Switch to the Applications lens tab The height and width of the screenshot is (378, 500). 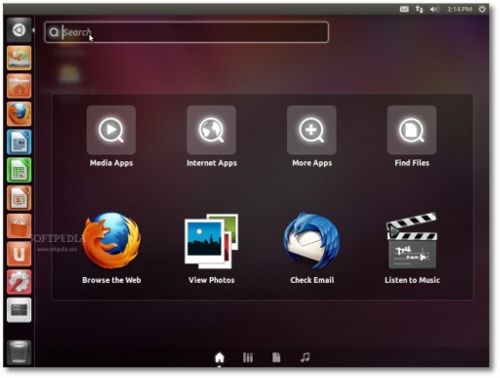[x=248, y=358]
